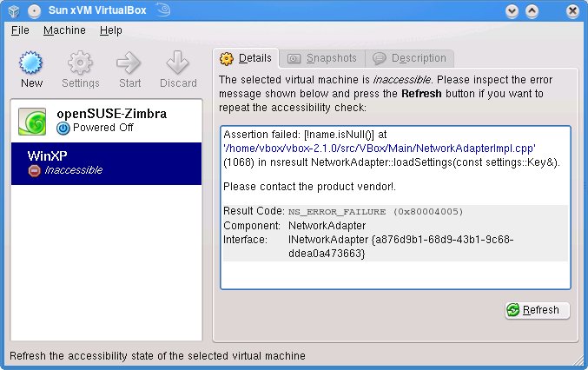This screenshot has height=370, width=588.
Task: Click the VirtualBox cube icon in title bar
Action: pos(14,11)
